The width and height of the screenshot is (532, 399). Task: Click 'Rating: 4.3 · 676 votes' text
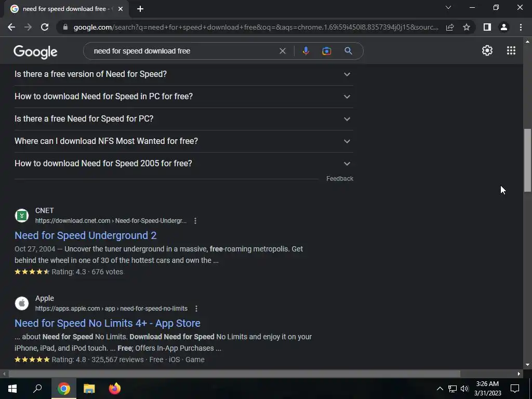click(87, 272)
